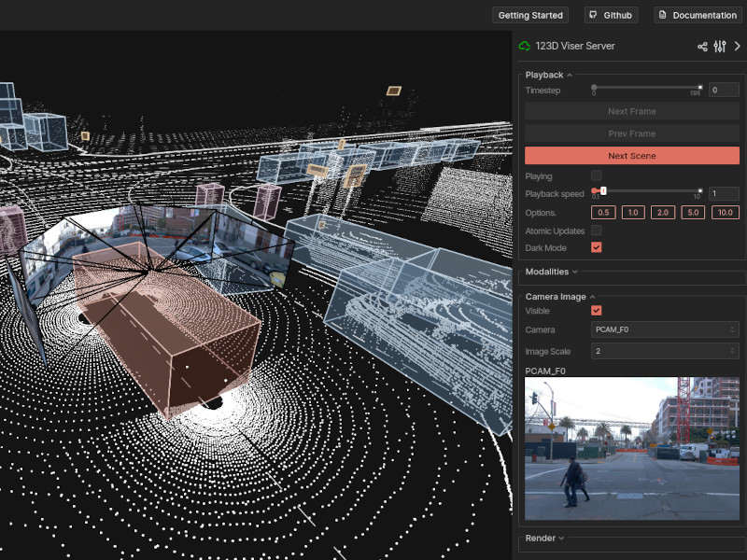Jump to Next Scene
747x560 pixels.
click(x=632, y=156)
